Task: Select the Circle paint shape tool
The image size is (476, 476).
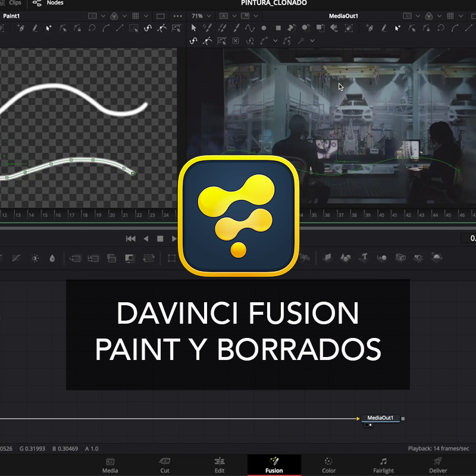Action: (264, 28)
